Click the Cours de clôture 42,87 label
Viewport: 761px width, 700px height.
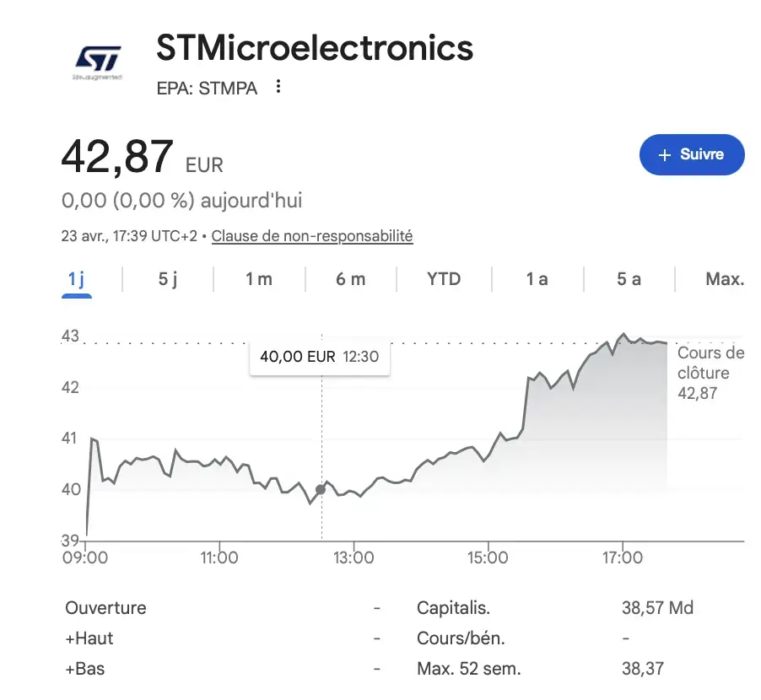pyautogui.click(x=710, y=373)
